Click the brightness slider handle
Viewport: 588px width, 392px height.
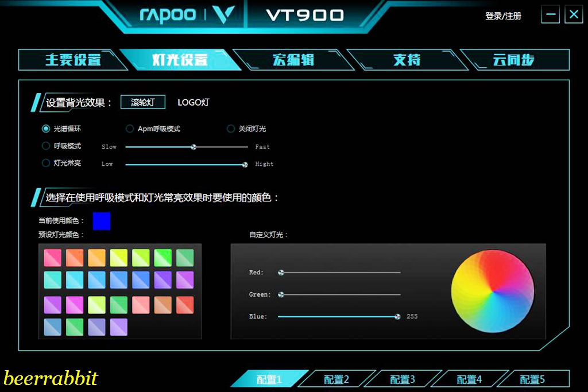tap(243, 164)
